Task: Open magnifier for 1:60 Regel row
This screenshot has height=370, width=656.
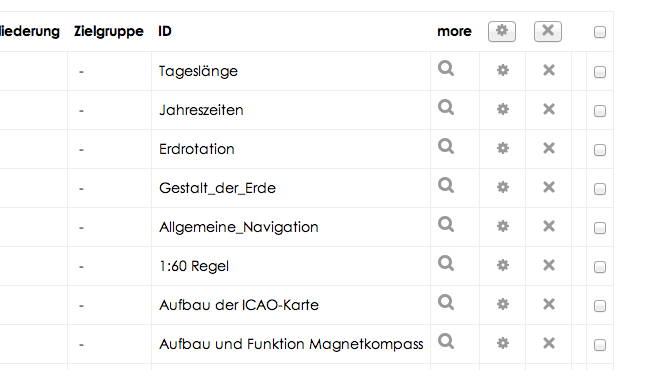Action: [446, 263]
